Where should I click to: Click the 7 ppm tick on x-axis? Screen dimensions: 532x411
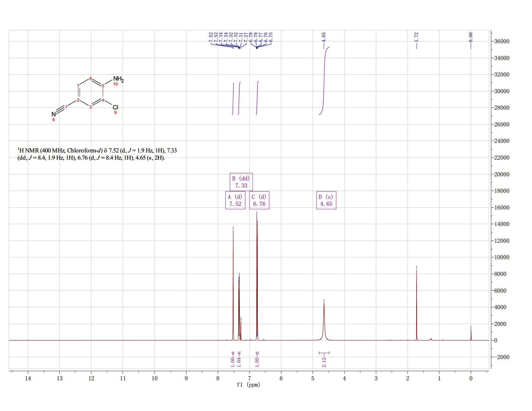click(249, 378)
